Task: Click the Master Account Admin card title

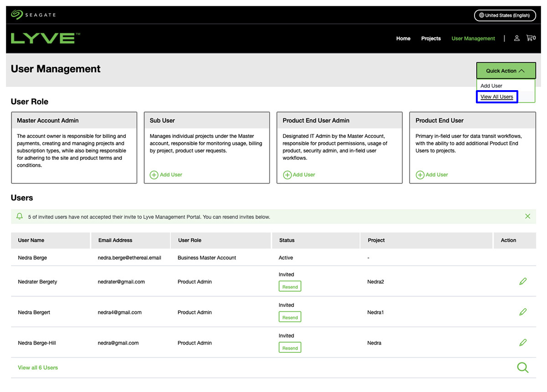Action: (x=48, y=121)
